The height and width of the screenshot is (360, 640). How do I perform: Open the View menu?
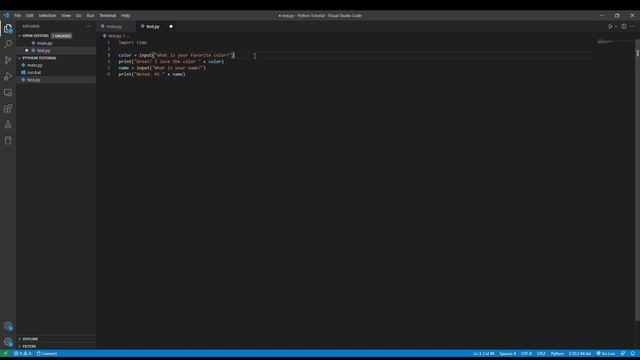coord(66,16)
